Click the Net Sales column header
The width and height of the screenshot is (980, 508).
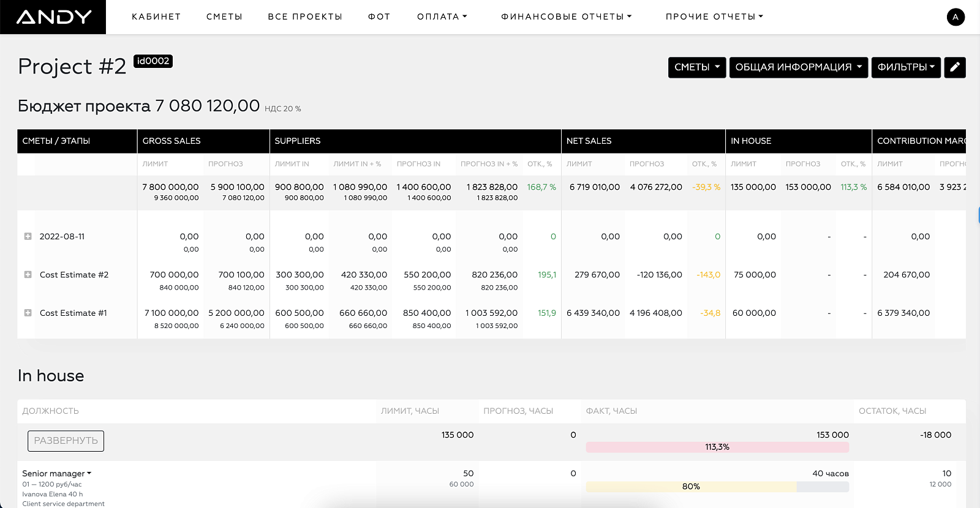643,141
